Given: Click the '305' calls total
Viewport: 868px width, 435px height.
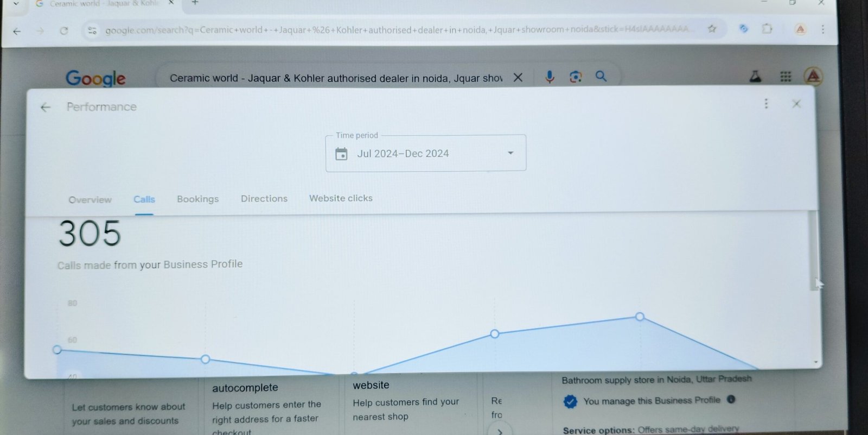Looking at the screenshot, I should click(x=90, y=234).
